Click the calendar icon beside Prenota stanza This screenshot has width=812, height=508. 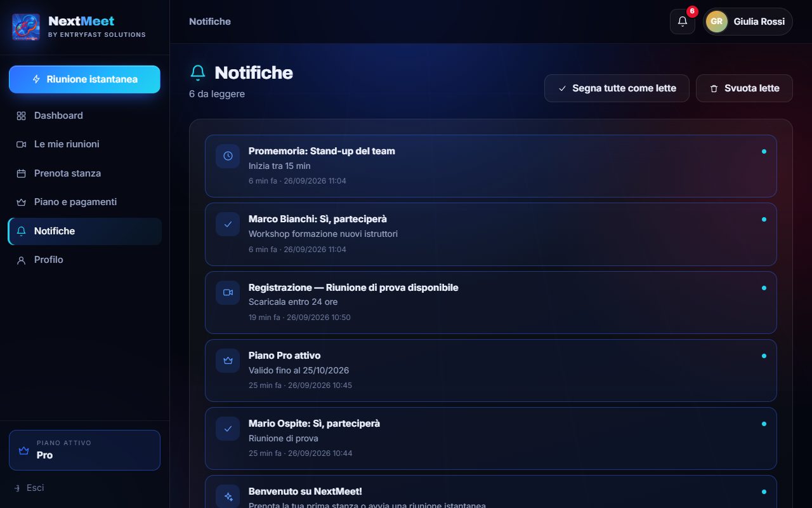pos(21,173)
